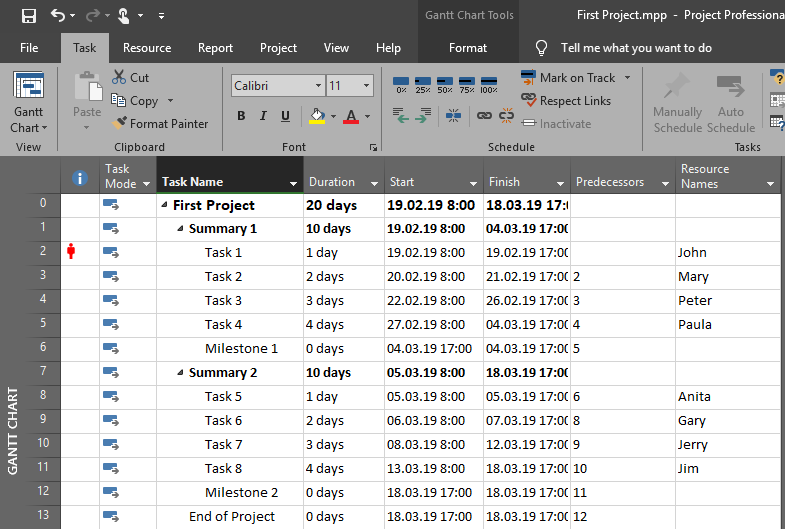785x529 pixels.
Task: Activate the Format Painter tool
Action: (160, 124)
